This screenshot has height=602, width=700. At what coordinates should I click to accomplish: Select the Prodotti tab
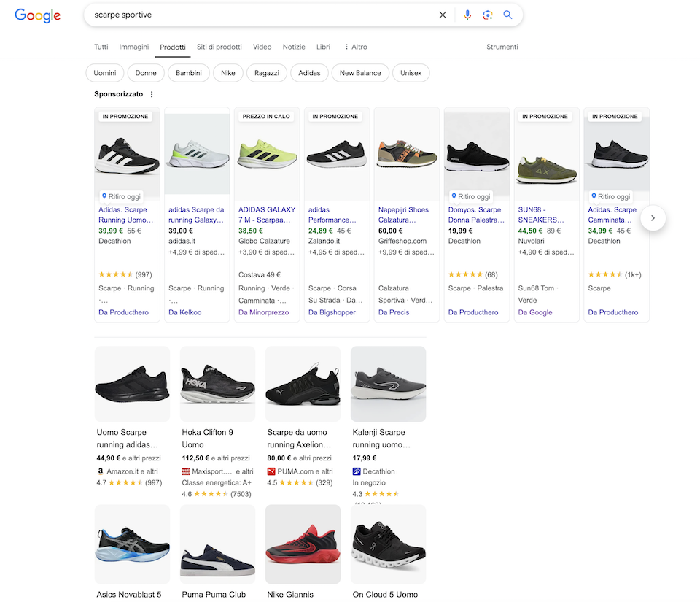173,47
